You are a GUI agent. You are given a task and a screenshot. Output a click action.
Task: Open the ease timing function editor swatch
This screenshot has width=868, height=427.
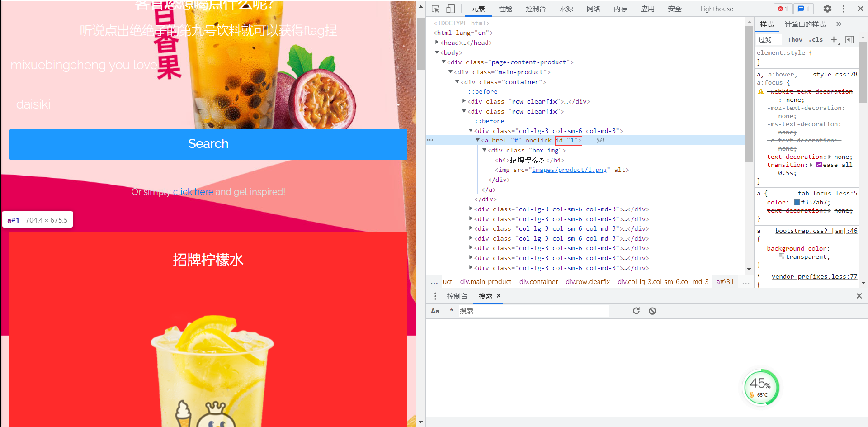(x=819, y=165)
